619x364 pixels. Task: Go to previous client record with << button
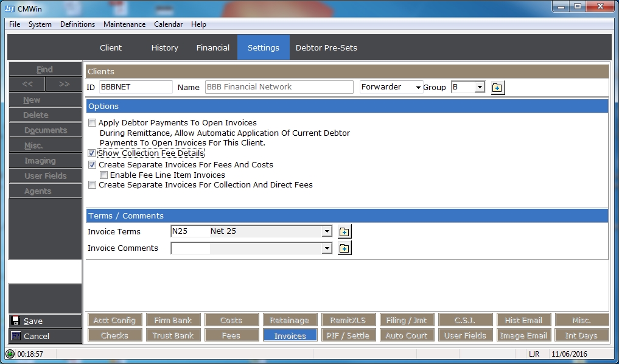(26, 85)
